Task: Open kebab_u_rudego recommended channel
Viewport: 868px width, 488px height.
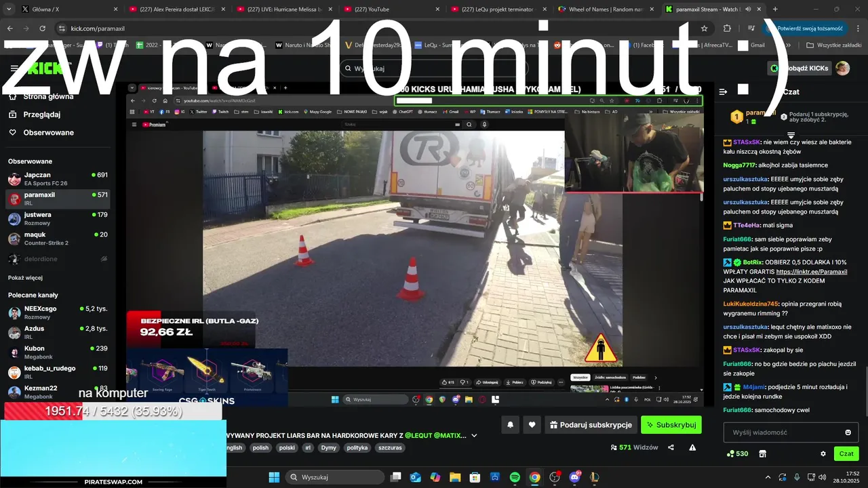Action: coord(58,372)
